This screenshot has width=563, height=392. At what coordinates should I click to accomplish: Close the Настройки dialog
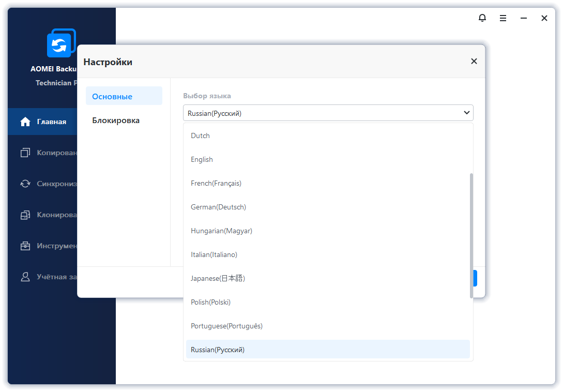pyautogui.click(x=474, y=62)
